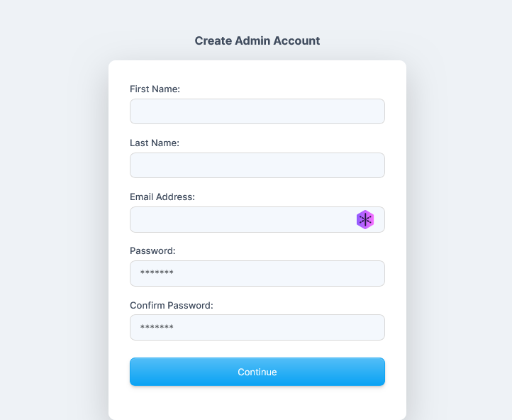Select the Confirm Password input field
The image size is (512, 420).
click(x=257, y=327)
